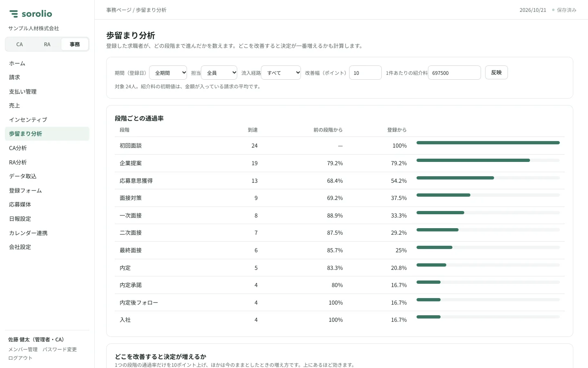The height and width of the screenshot is (368, 588).
Task: Open インセンティブ menu item
Action: (47, 120)
